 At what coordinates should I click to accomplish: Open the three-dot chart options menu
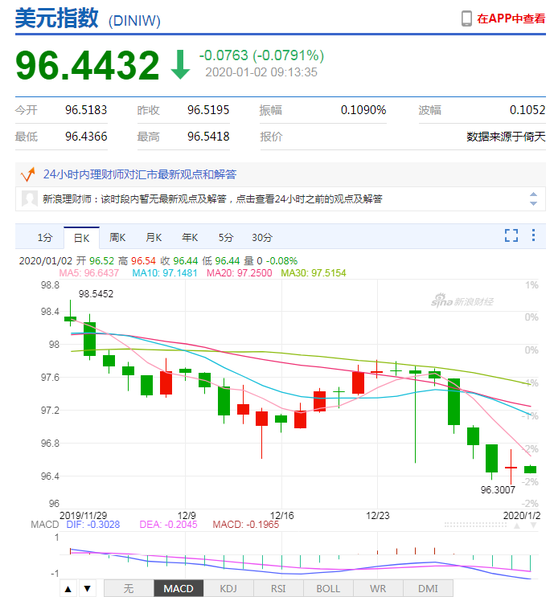(x=533, y=235)
